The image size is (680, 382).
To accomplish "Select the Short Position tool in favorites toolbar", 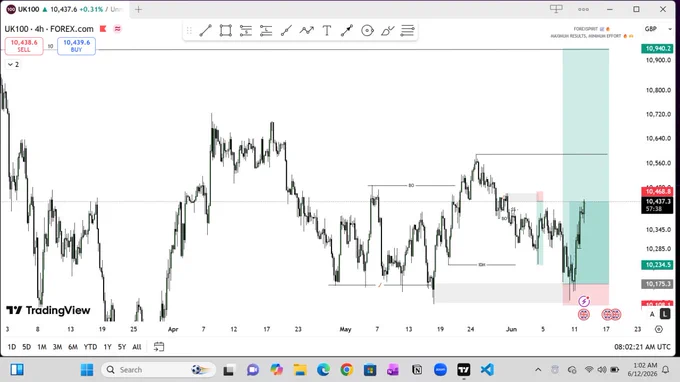I will click(266, 30).
